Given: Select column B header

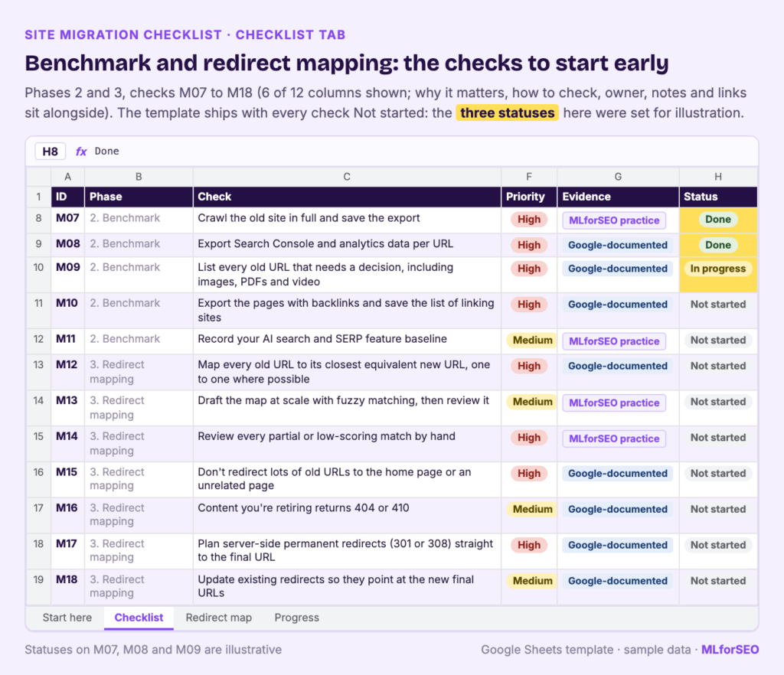Looking at the screenshot, I should coord(139,177).
